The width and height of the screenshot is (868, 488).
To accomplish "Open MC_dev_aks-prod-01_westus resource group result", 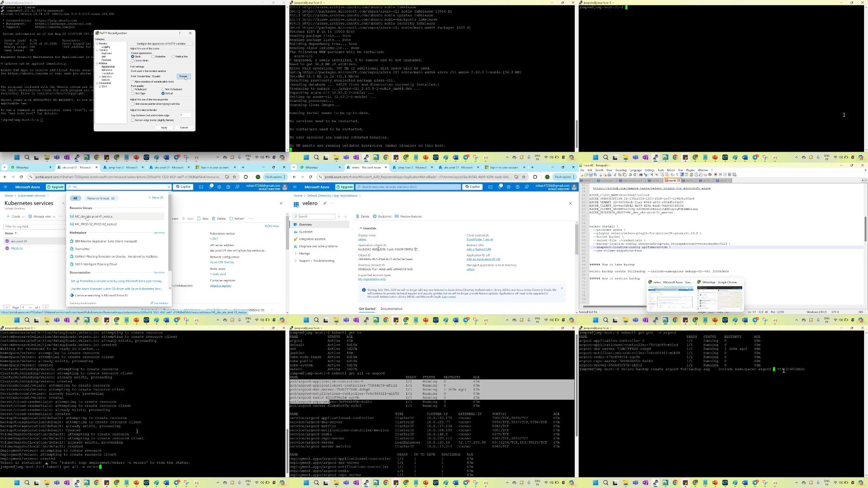I will [x=117, y=216].
